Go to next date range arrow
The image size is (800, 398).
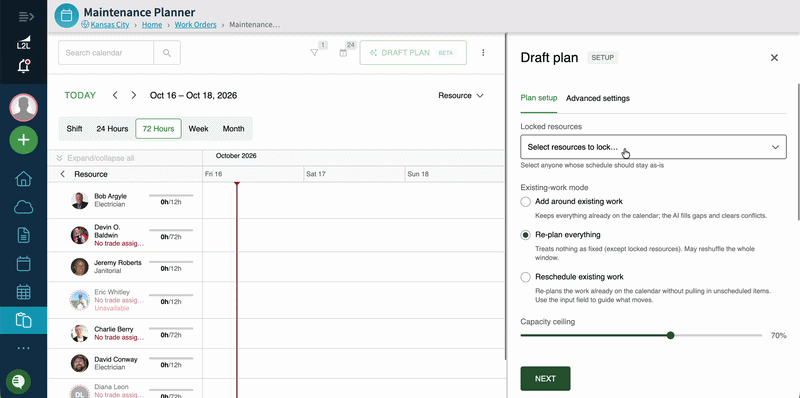pyautogui.click(x=134, y=95)
